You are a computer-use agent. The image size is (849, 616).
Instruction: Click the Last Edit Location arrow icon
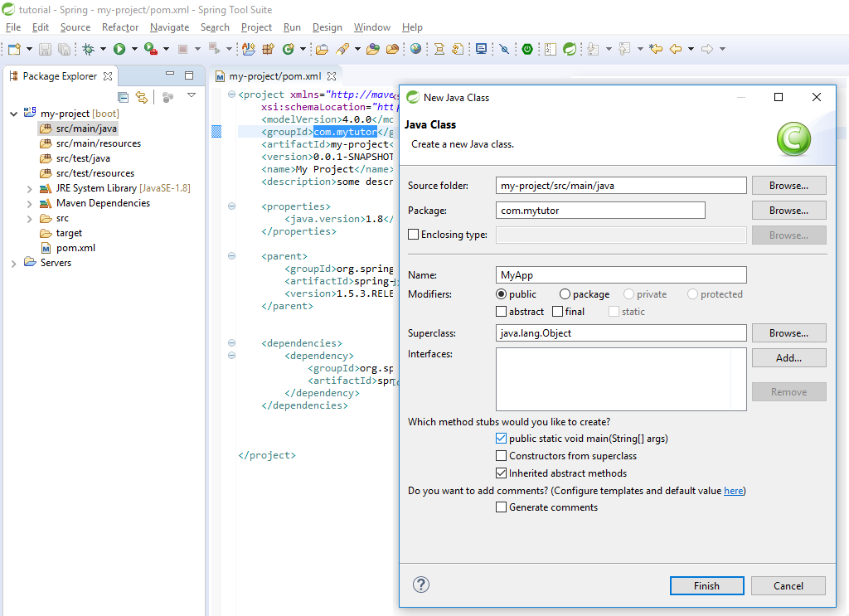coord(656,49)
